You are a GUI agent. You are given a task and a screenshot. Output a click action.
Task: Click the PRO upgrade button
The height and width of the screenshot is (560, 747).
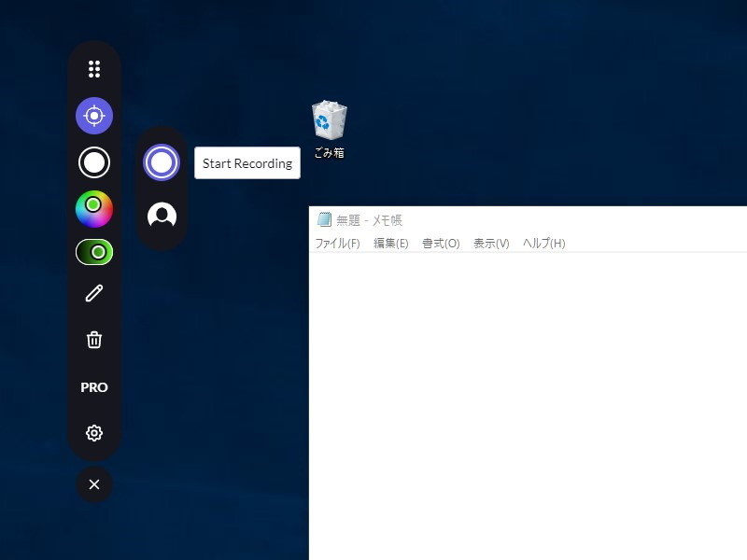(x=93, y=386)
